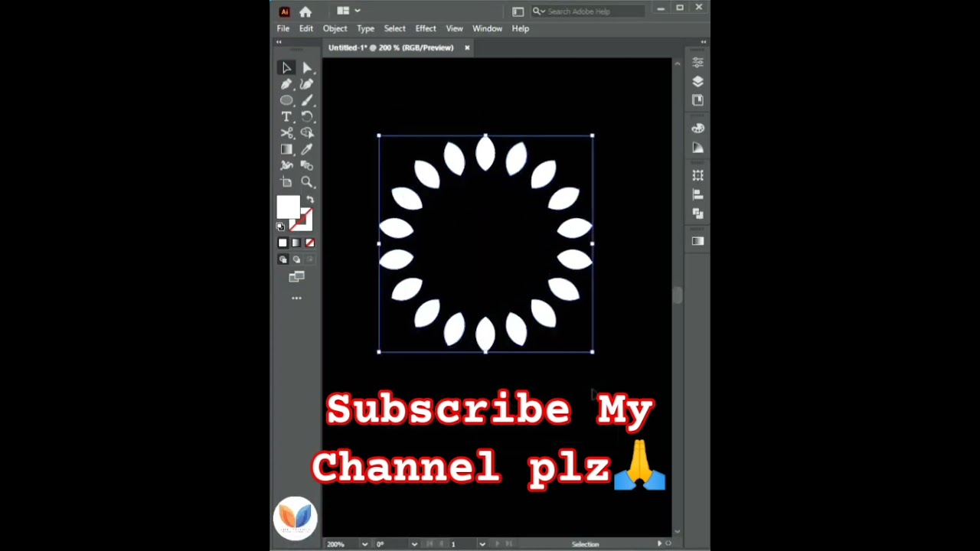980x551 pixels.
Task: Open the Align panel icon
Action: pyautogui.click(x=697, y=194)
